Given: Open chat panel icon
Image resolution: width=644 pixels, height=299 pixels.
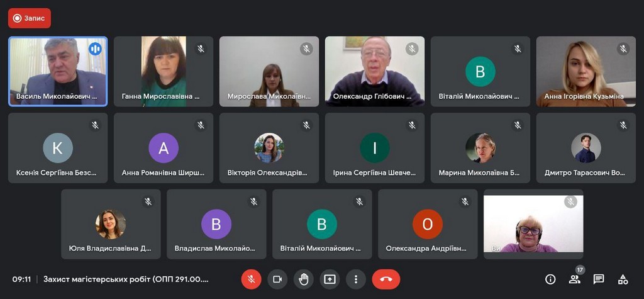Looking at the screenshot, I should [x=599, y=279].
